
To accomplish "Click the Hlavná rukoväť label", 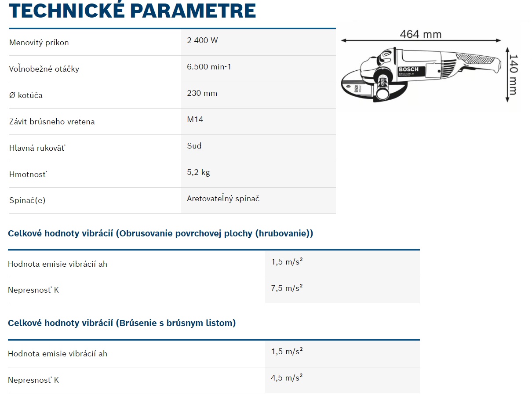I will (x=37, y=148).
